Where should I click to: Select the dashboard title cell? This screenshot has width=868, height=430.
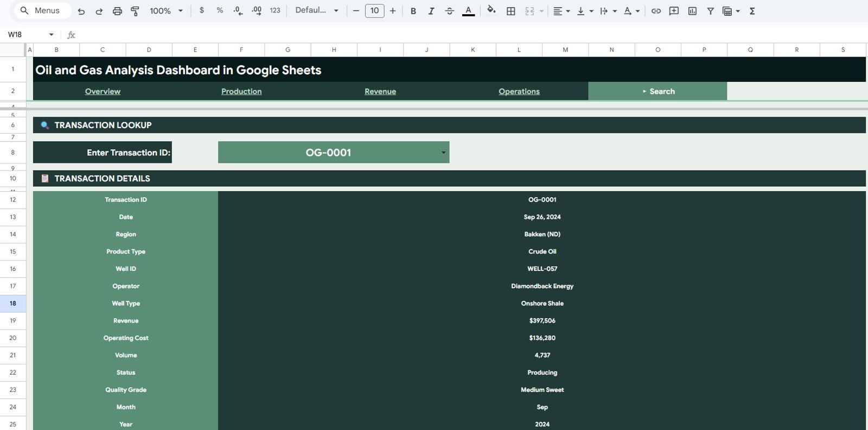click(x=449, y=70)
